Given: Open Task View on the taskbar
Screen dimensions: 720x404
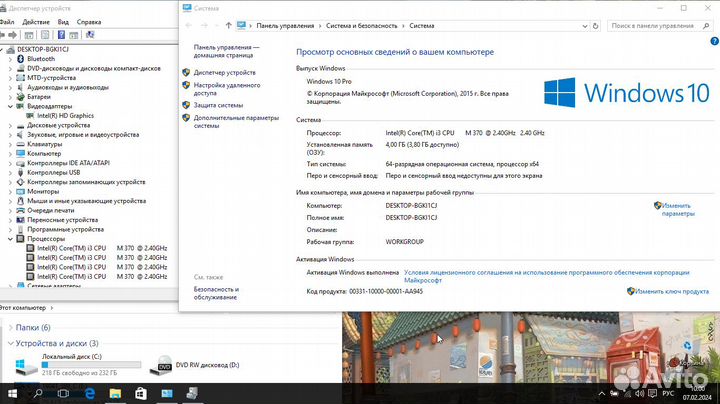Looking at the screenshot, I should [x=63, y=393].
